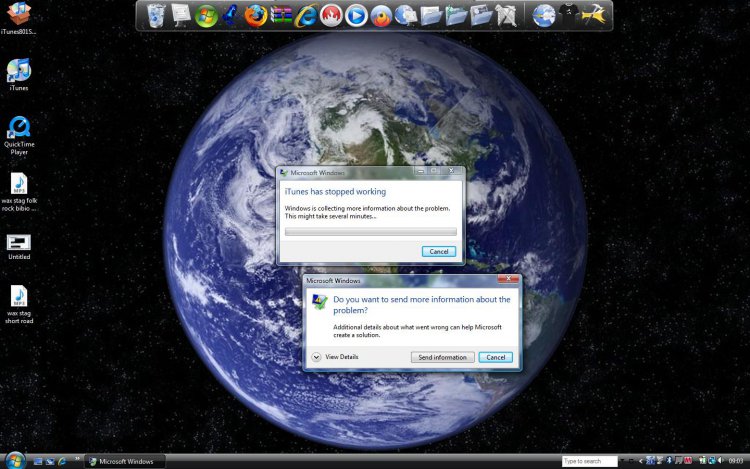The image size is (750, 469).
Task: Select the wax stag folk rock MP3 file
Action: pos(19,192)
